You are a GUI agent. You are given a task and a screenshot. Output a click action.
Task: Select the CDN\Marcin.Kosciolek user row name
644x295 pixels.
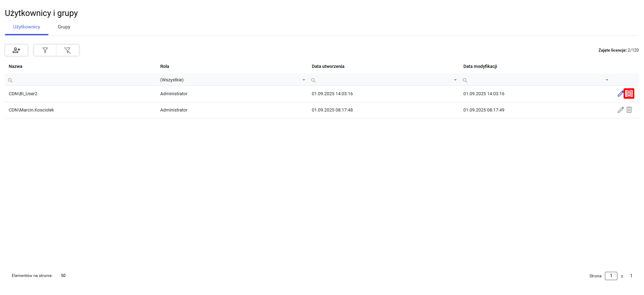point(31,110)
